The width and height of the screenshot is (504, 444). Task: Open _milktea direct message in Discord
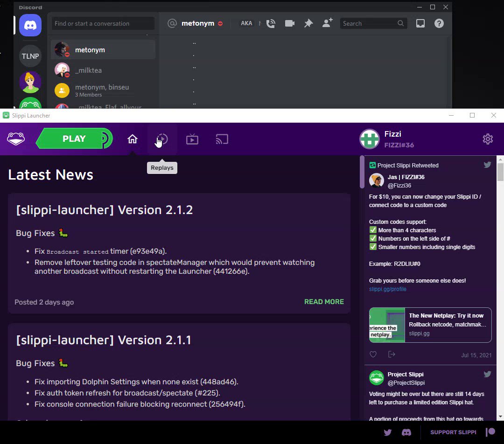point(103,70)
